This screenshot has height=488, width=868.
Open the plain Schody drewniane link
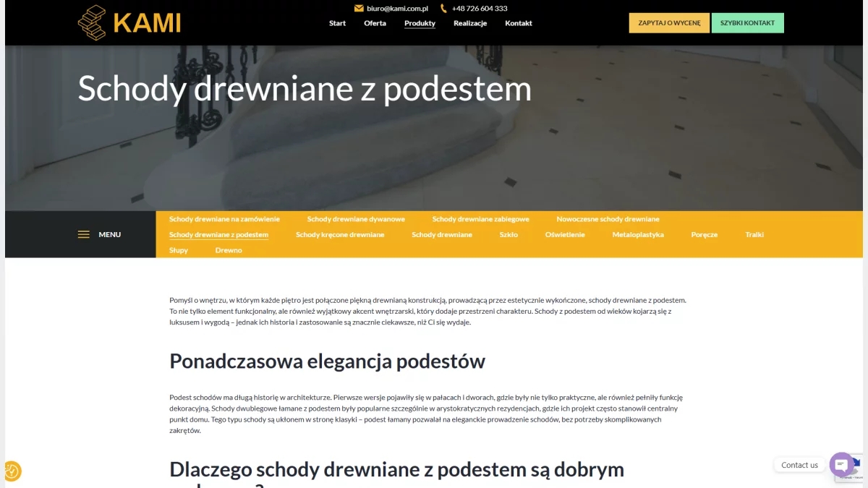442,235
